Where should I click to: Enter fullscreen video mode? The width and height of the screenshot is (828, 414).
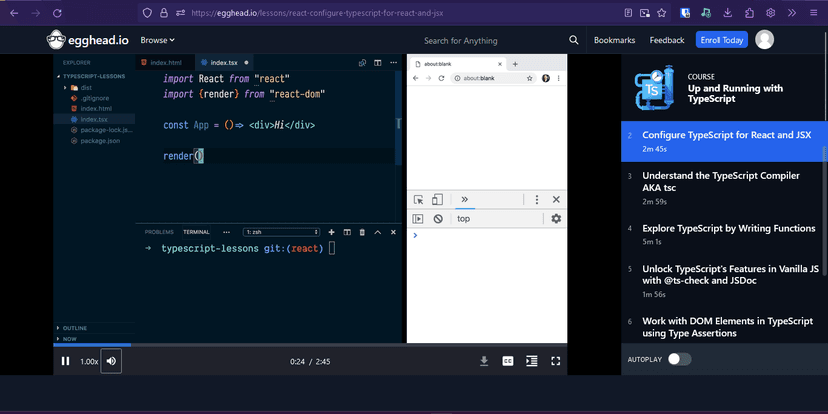556,361
